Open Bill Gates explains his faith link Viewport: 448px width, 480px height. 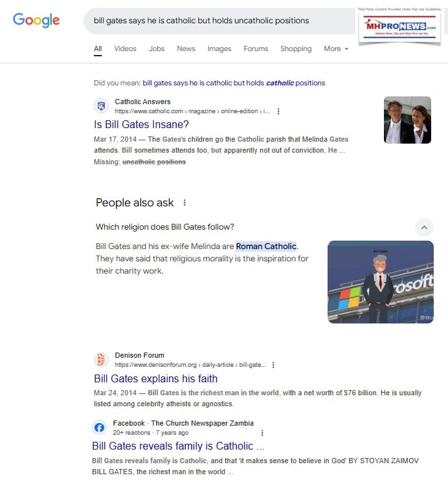[x=155, y=378]
